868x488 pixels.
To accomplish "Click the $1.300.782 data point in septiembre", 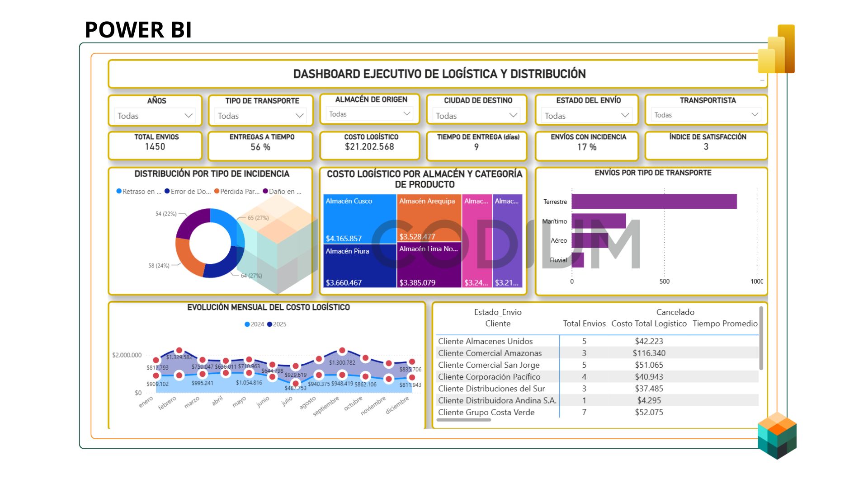I will click(x=342, y=351).
